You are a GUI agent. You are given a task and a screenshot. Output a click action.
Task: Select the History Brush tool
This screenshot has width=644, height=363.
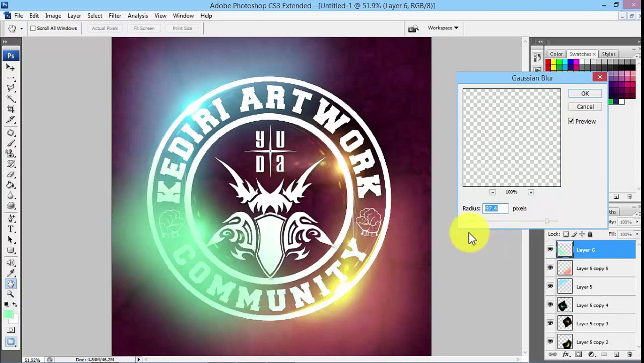10,164
